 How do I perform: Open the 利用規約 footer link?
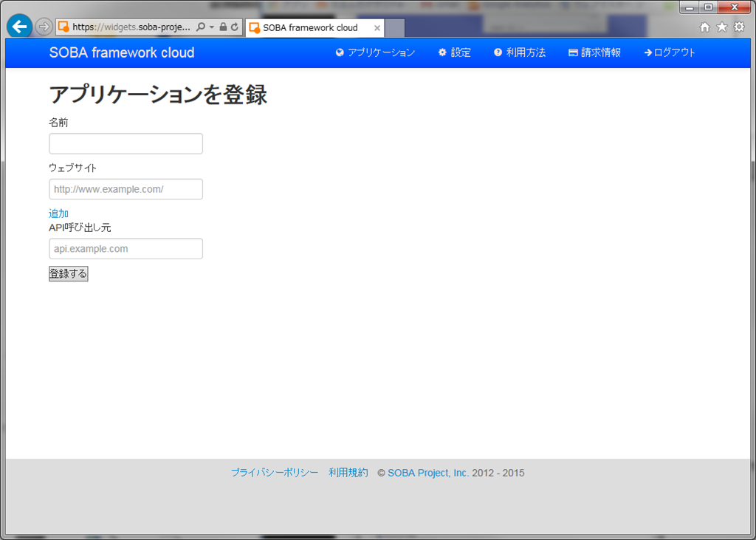click(x=348, y=473)
